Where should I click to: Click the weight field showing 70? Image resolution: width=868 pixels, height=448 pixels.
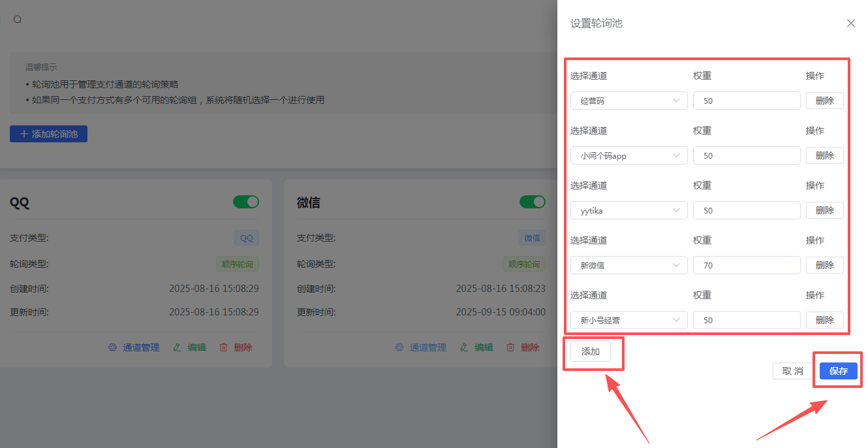(746, 266)
